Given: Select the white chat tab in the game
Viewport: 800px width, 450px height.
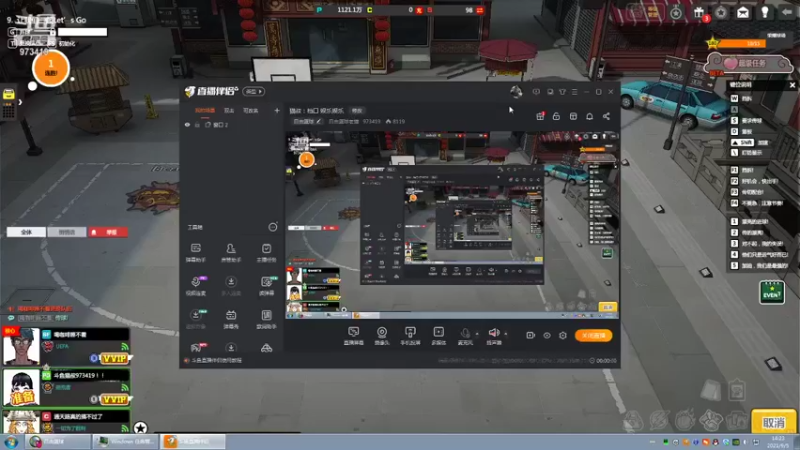Looking at the screenshot, I should point(26,232).
